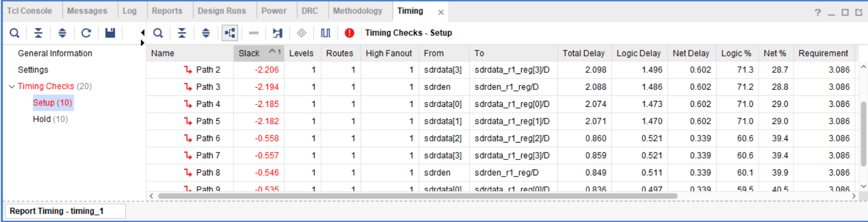Viewport: 868px width, 222px height.
Task: Hide the left panel with the left arrow
Action: [143, 33]
